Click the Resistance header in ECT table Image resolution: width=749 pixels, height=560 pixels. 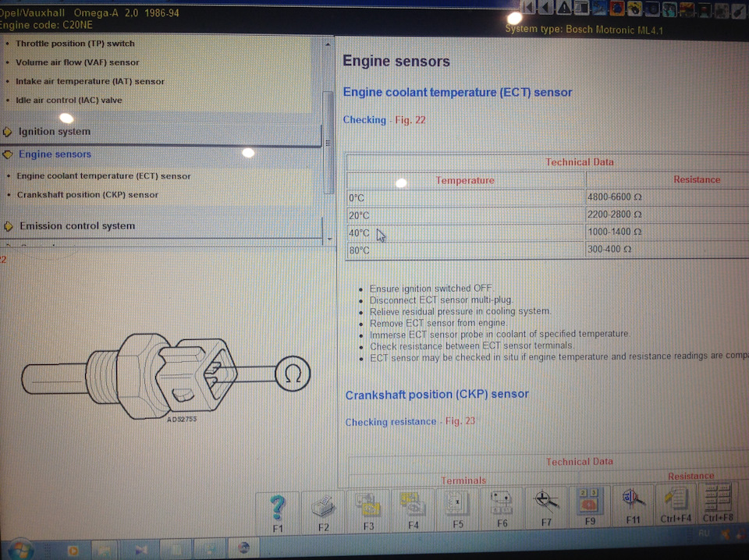coord(697,179)
